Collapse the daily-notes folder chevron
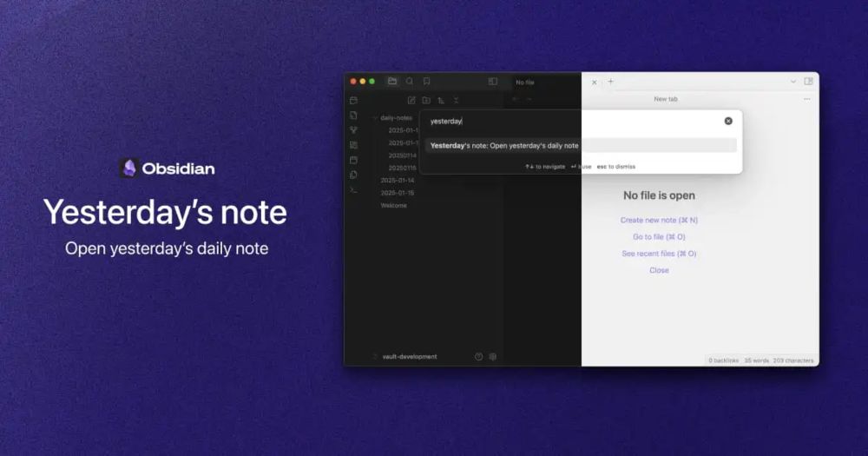The width and height of the screenshot is (868, 456). click(x=375, y=118)
